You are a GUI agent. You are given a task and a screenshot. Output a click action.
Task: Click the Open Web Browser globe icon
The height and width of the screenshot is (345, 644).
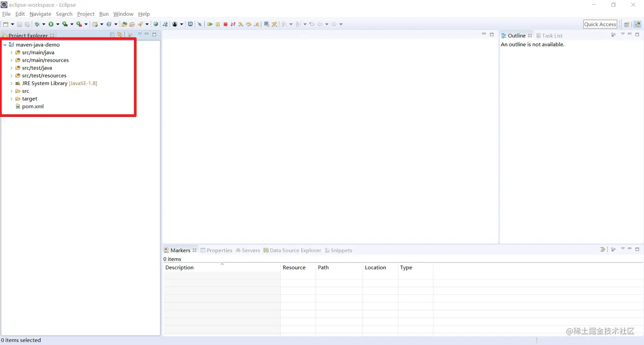click(156, 24)
